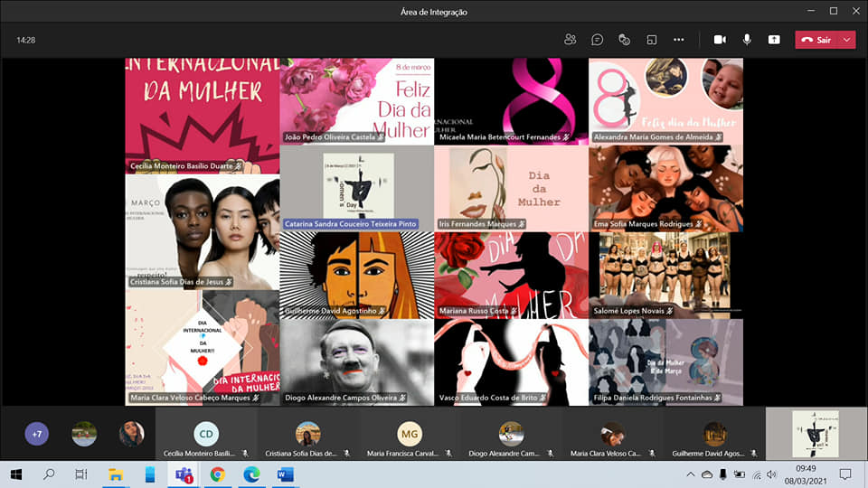Open Microsoft Teams from the taskbar
Image resolution: width=868 pixels, height=488 pixels.
point(184,474)
